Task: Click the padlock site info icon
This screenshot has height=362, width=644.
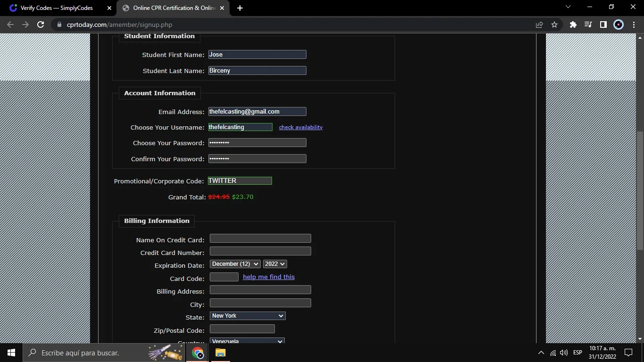Action: point(59,25)
